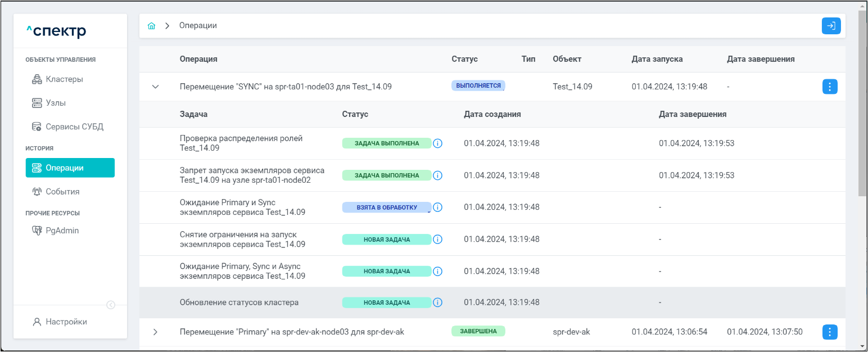The width and height of the screenshot is (868, 352).
Task: Go to Узлы section
Action: tap(55, 103)
